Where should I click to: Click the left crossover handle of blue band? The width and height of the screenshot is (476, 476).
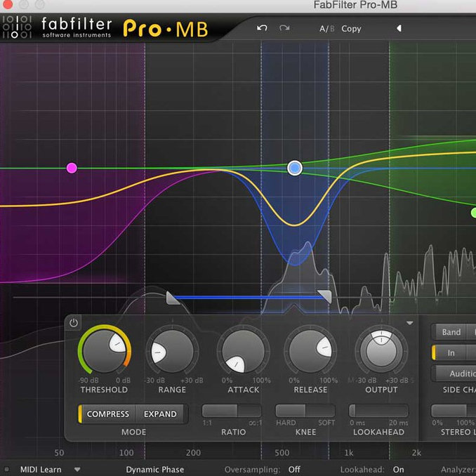point(172,298)
